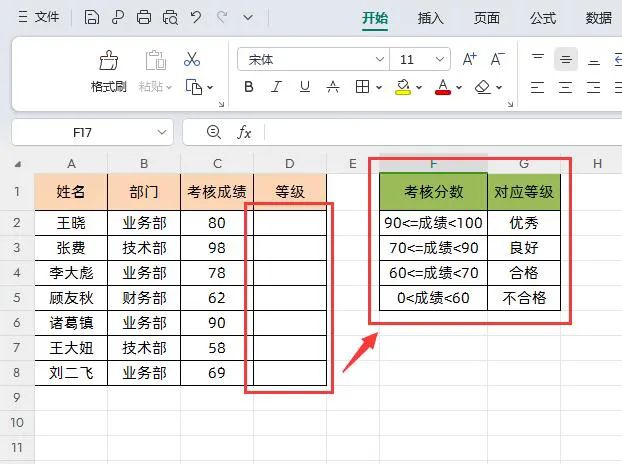Click the print icon in quick toolbar

click(144, 17)
